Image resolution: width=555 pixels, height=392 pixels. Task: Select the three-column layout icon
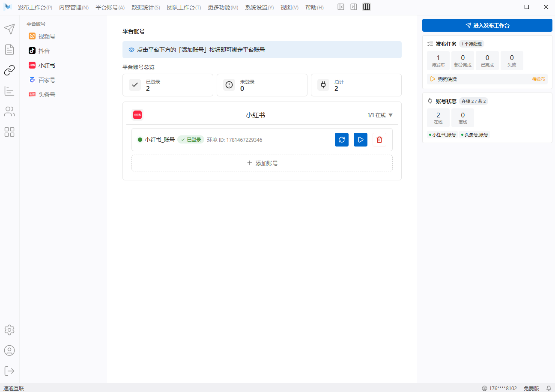367,7
